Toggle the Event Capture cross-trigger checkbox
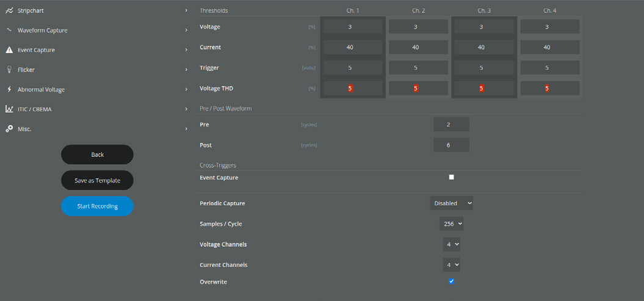The width and height of the screenshot is (644, 301). pyautogui.click(x=451, y=178)
